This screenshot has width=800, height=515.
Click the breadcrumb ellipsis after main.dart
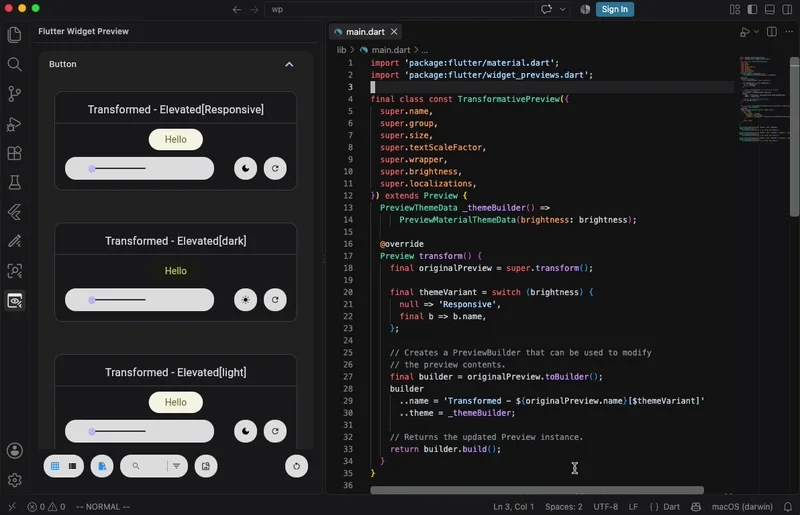point(424,50)
